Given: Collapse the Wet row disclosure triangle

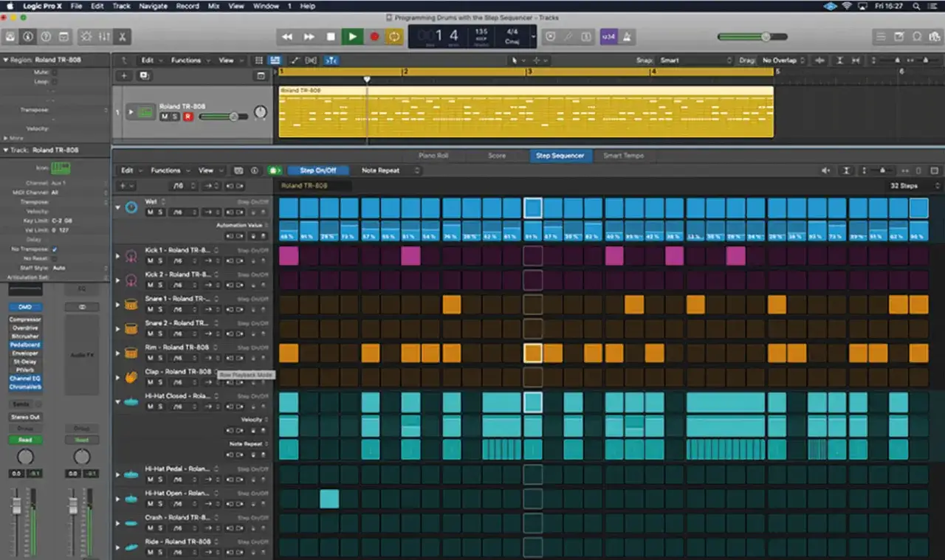Looking at the screenshot, I should pyautogui.click(x=117, y=207).
